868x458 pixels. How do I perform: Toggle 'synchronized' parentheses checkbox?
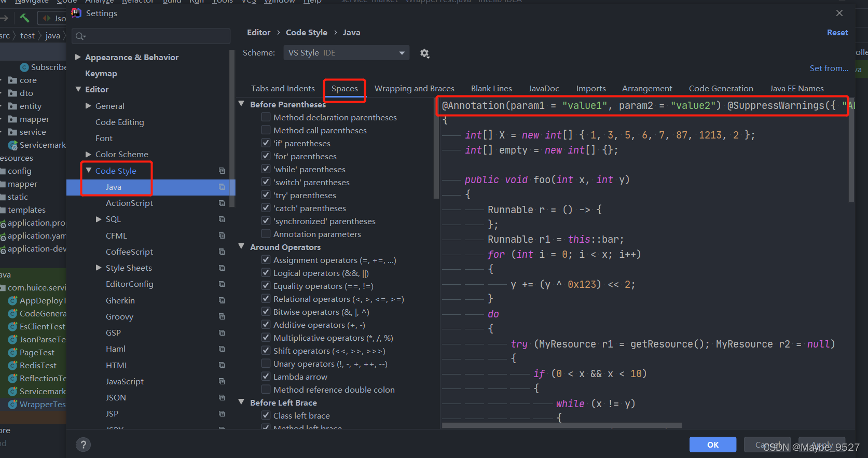(x=266, y=221)
